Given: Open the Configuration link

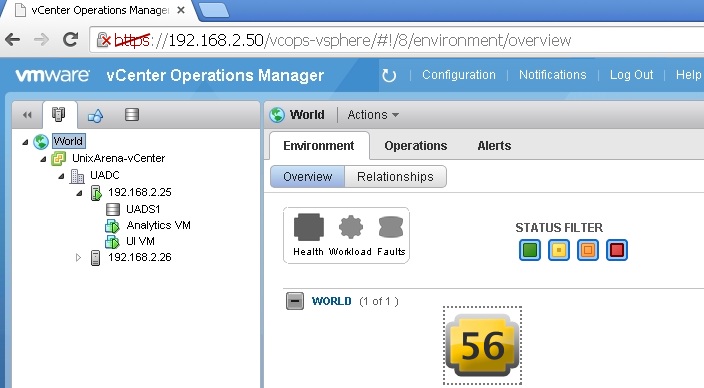Looking at the screenshot, I should tap(459, 75).
